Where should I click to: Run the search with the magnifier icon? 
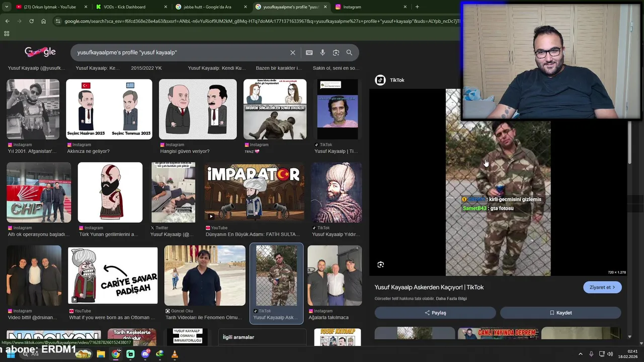click(349, 52)
